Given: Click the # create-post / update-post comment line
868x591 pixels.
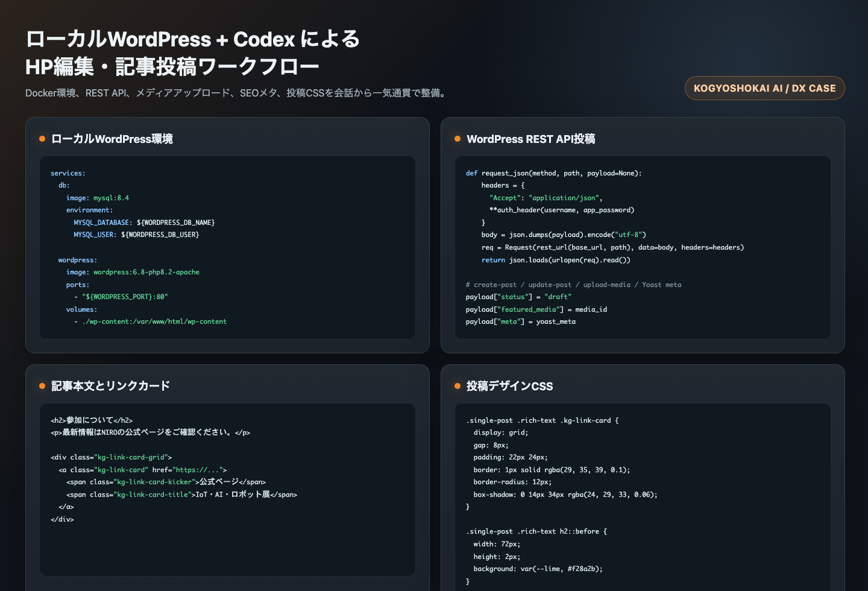Looking at the screenshot, I should 574,285.
